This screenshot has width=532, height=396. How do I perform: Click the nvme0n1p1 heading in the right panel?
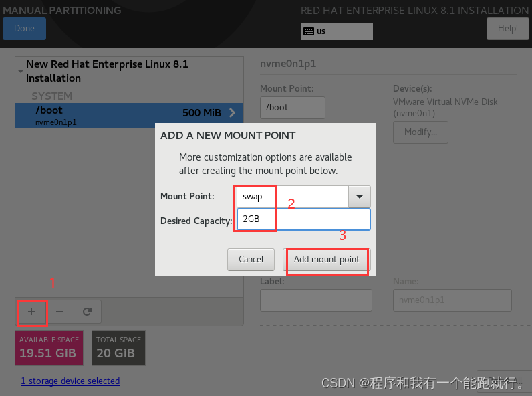click(288, 64)
